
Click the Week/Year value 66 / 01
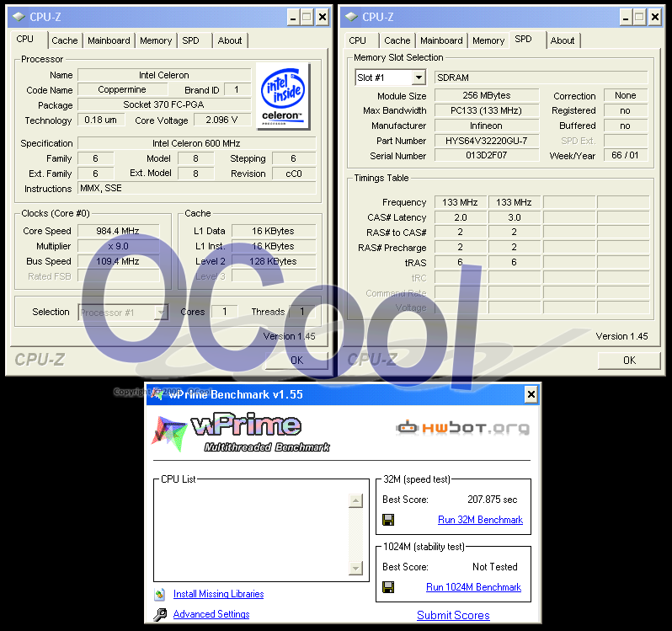point(626,155)
